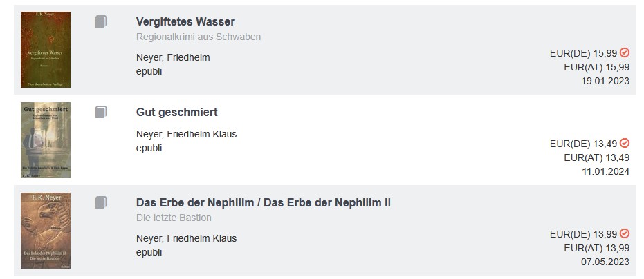Click publisher epubli under Vergiftetes Wasser

click(x=149, y=71)
